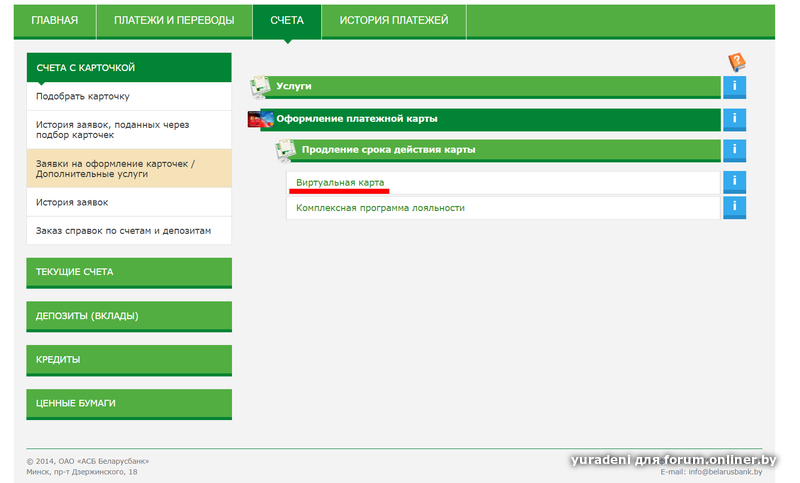Click the icon beside Продление срока действия
800x483 pixels.
pos(285,150)
